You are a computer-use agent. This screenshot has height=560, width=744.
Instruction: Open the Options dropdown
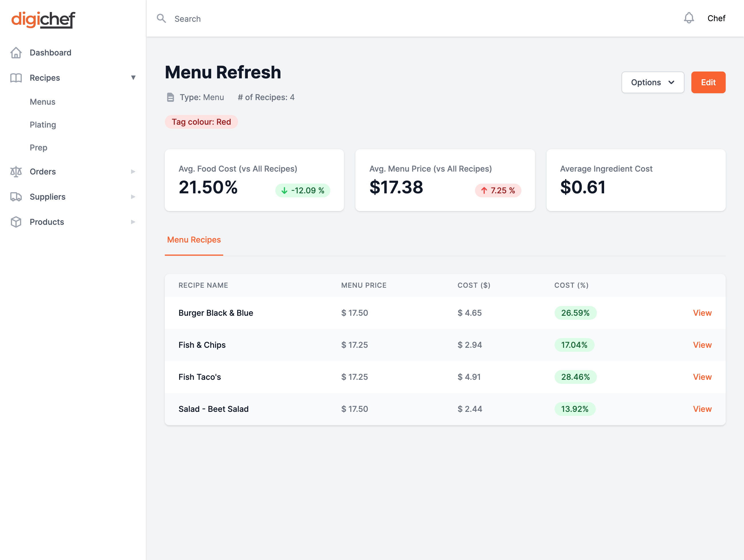pyautogui.click(x=652, y=82)
